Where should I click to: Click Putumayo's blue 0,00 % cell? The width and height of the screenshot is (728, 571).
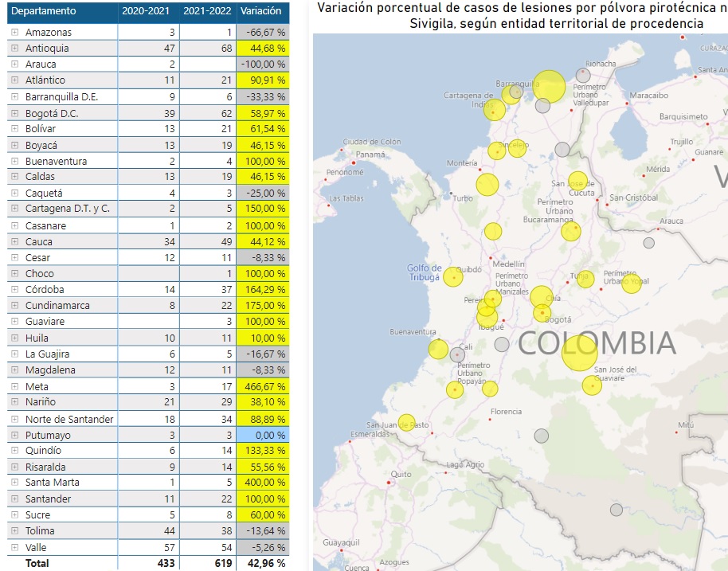262,436
